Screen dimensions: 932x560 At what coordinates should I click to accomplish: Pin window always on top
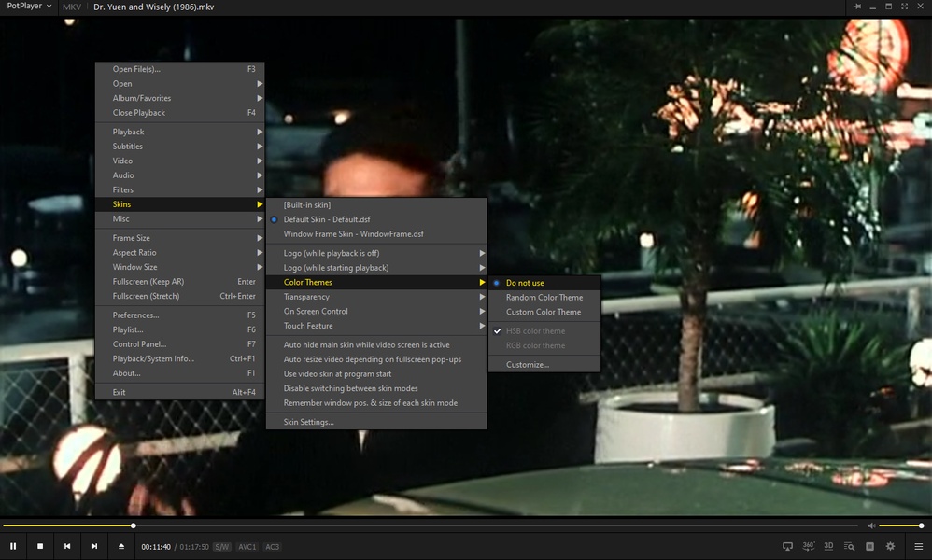pyautogui.click(x=857, y=7)
